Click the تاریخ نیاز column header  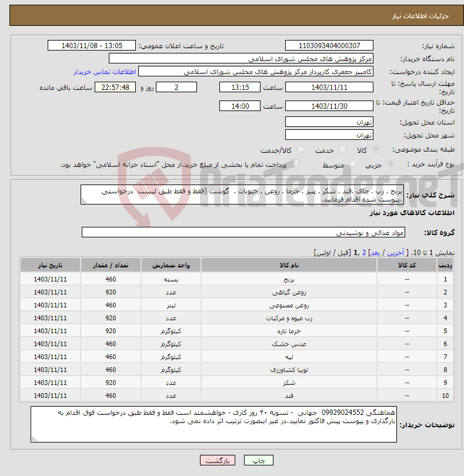50,265
